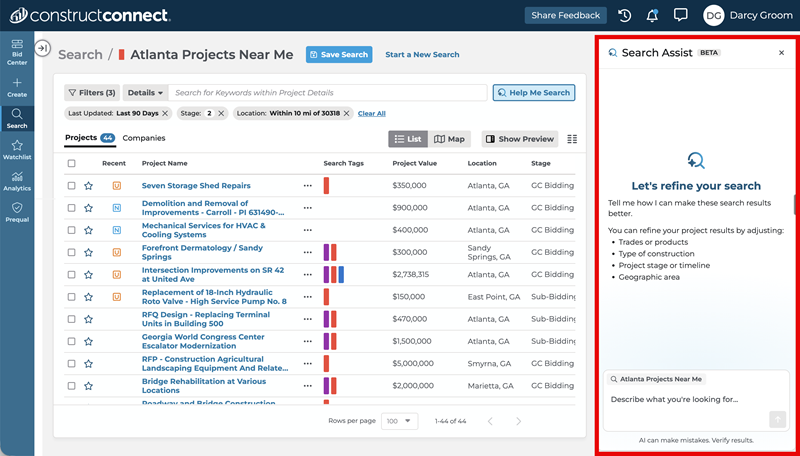Image resolution: width=800 pixels, height=456 pixels.
Task: Remove the Last Updated filter chip
Action: [165, 113]
